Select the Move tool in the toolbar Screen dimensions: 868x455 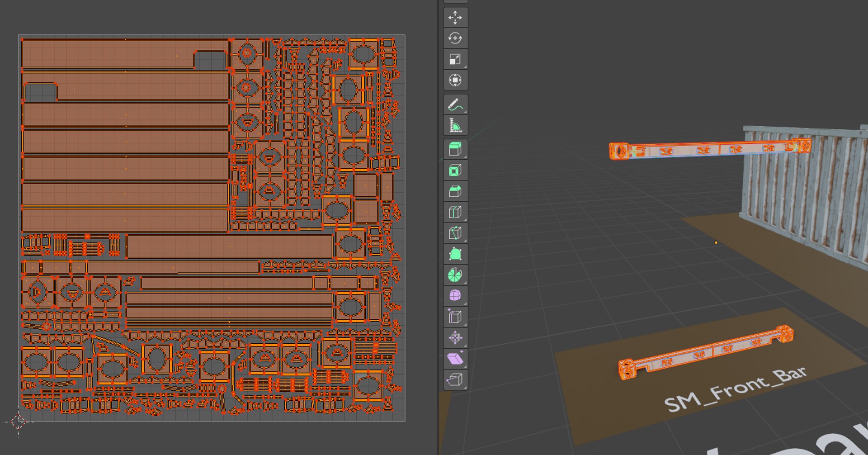pyautogui.click(x=455, y=18)
